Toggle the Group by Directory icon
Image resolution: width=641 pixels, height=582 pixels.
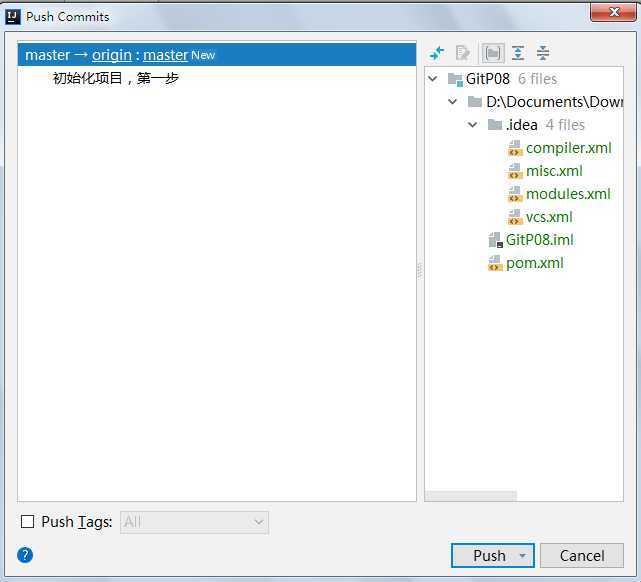pos(493,53)
